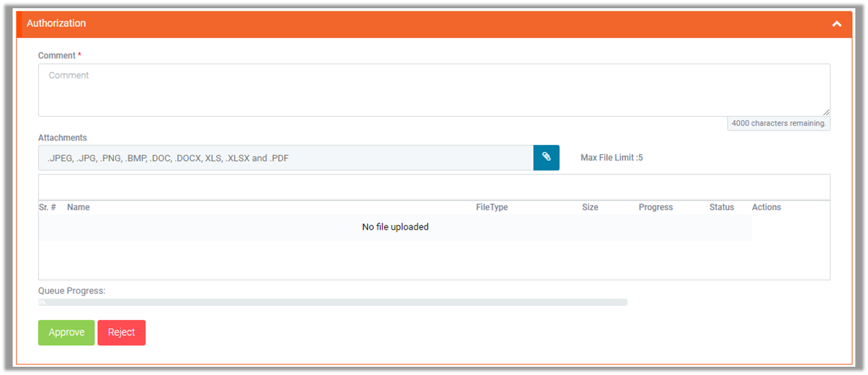This screenshot has height=375, width=868.
Task: Click the attachments file type input field
Action: 285,158
